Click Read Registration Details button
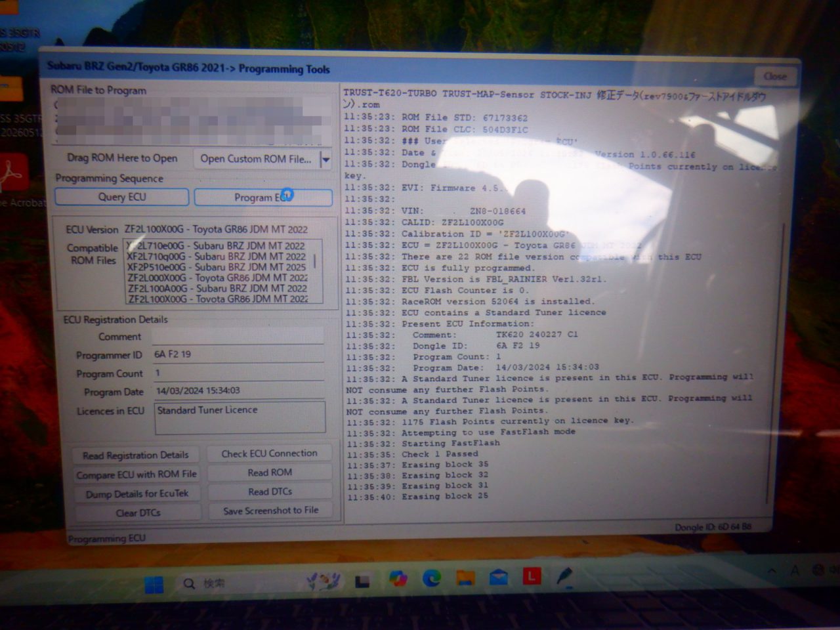The height and width of the screenshot is (630, 840). [x=136, y=455]
